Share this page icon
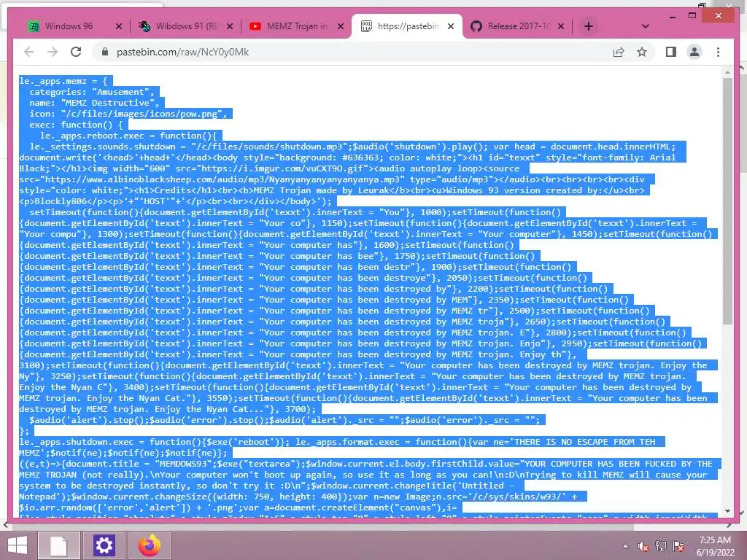The width and height of the screenshot is (747, 560). 619,52
